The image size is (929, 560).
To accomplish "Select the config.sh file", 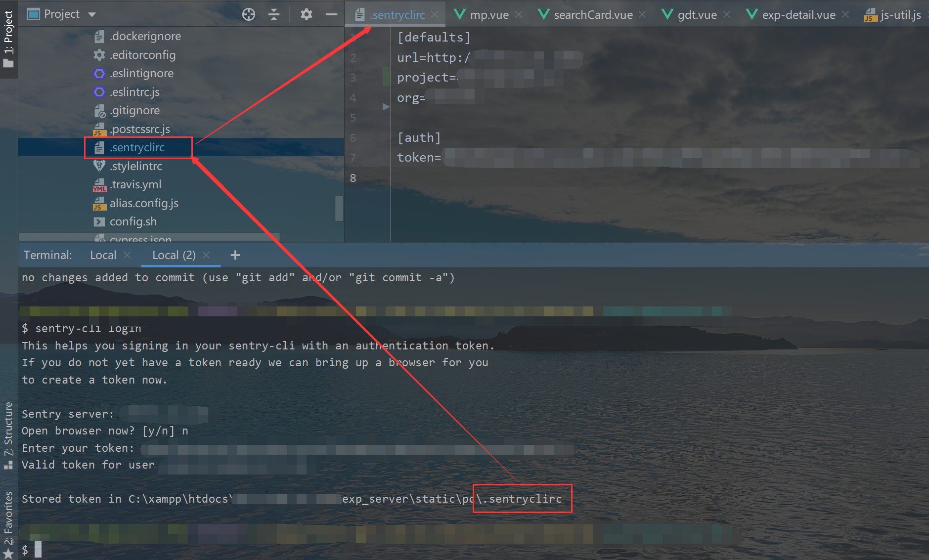I will click(133, 221).
